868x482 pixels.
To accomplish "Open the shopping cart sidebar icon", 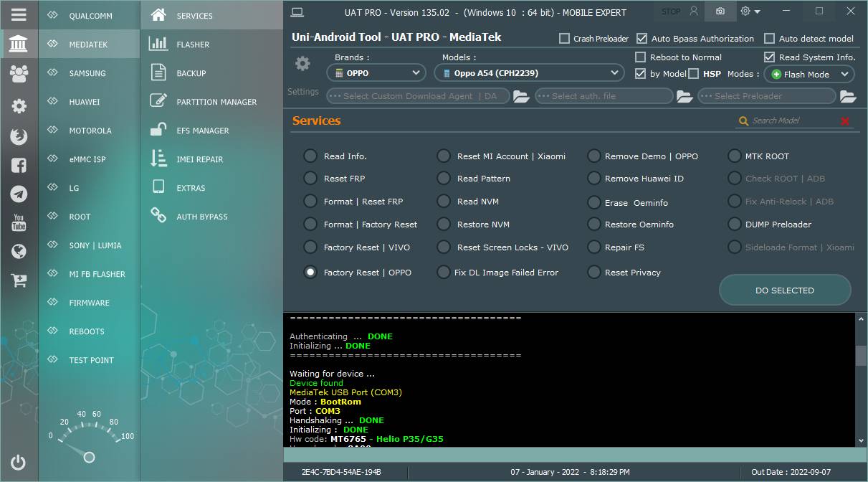I will pos(19,280).
